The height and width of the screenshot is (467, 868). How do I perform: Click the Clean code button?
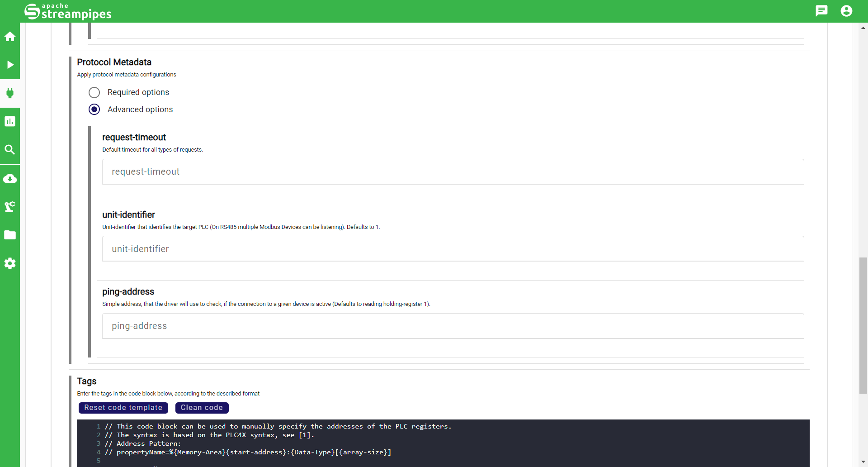pos(202,408)
